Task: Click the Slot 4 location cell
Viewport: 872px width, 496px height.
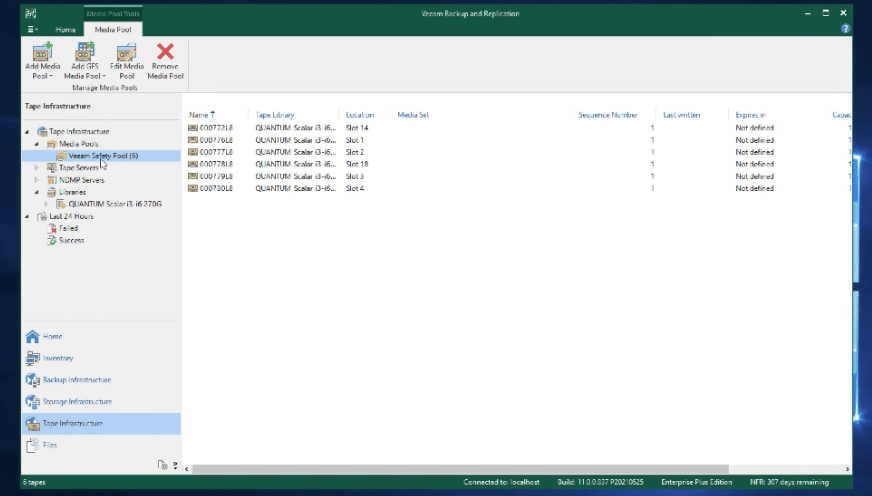Action: 355,189
